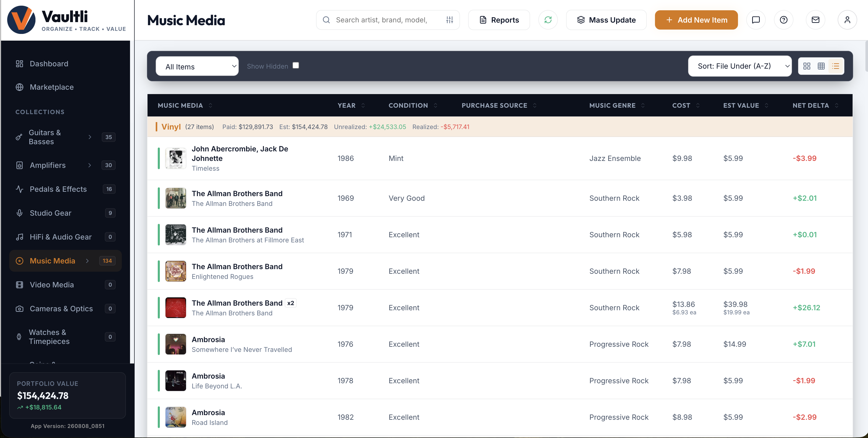Image resolution: width=868 pixels, height=438 pixels.
Task: Click the green refresh sync icon
Action: click(548, 20)
